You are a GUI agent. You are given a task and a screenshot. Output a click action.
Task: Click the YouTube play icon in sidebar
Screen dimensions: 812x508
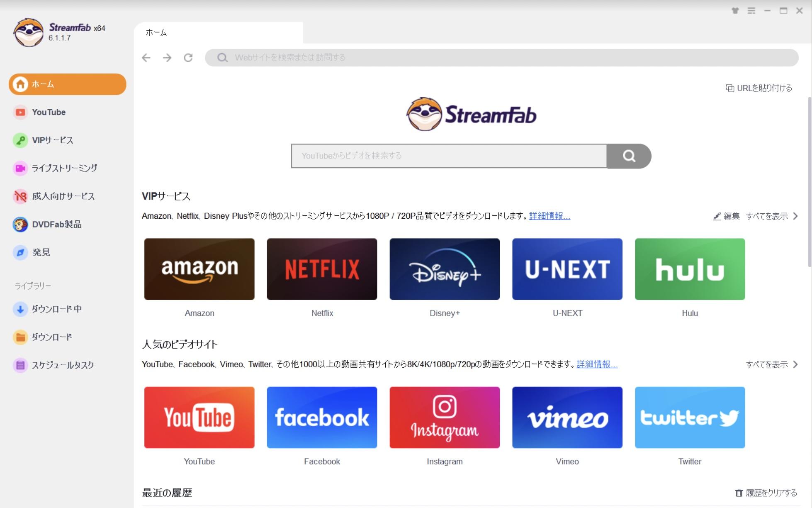click(x=20, y=112)
